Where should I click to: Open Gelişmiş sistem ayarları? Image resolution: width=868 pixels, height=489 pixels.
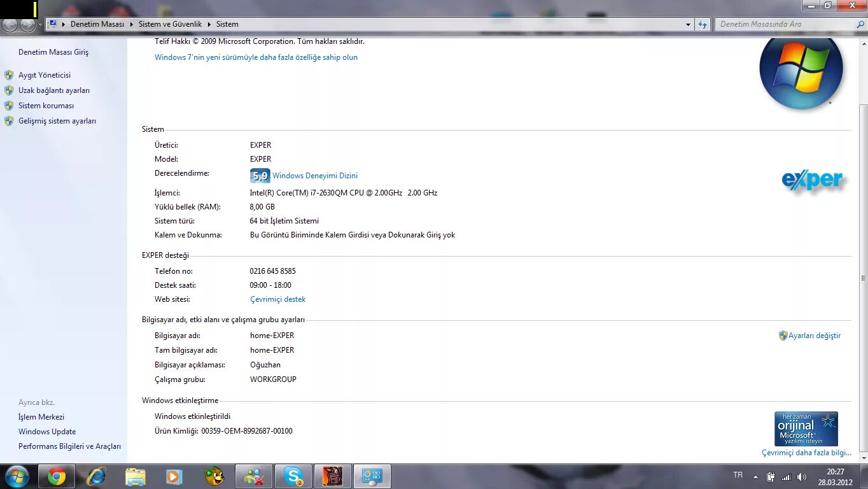tap(57, 121)
